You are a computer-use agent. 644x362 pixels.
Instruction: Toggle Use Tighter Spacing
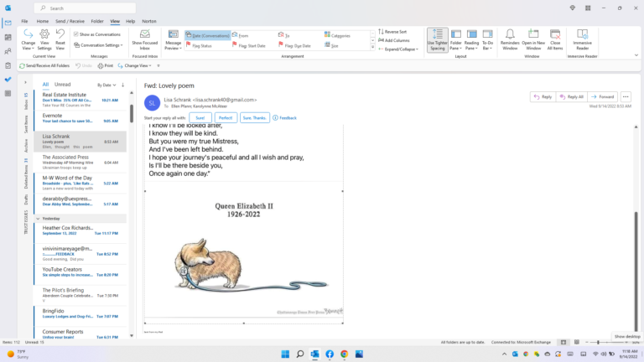438,40
